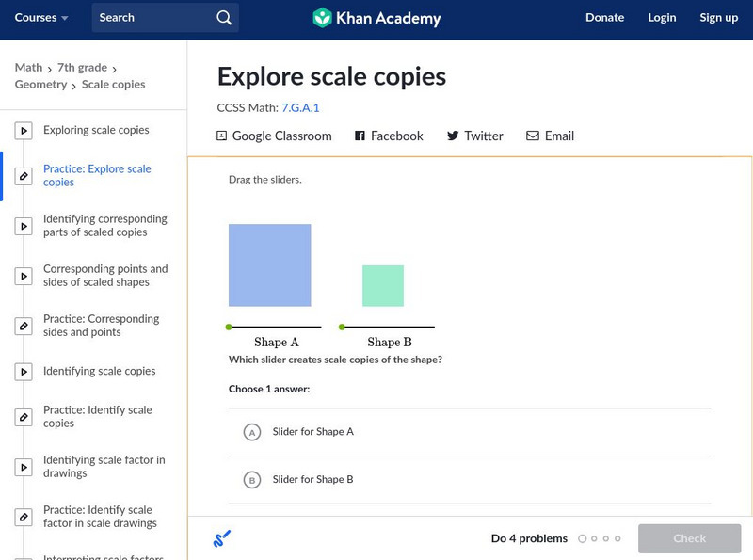Share via the Facebook icon
The image size is (753, 560).
(359, 136)
